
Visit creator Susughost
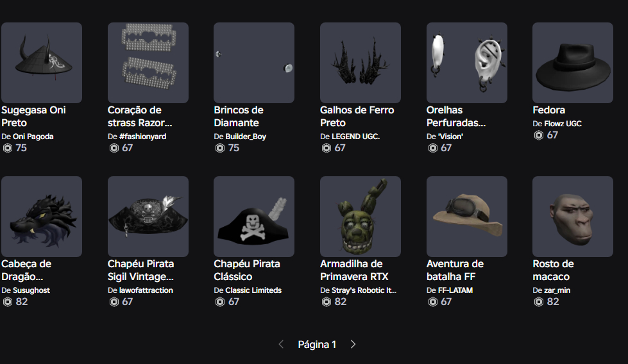click(x=31, y=290)
